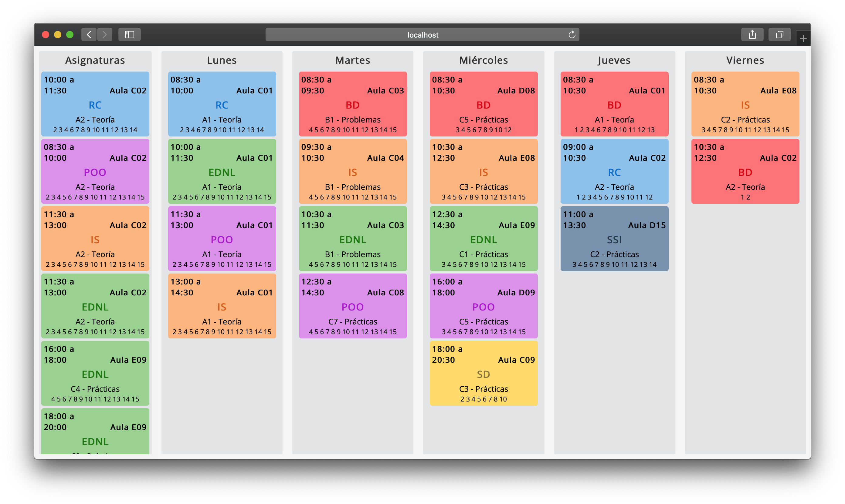The height and width of the screenshot is (504, 845).
Task: Click the Jueves RC Aula C02 card
Action: click(614, 171)
